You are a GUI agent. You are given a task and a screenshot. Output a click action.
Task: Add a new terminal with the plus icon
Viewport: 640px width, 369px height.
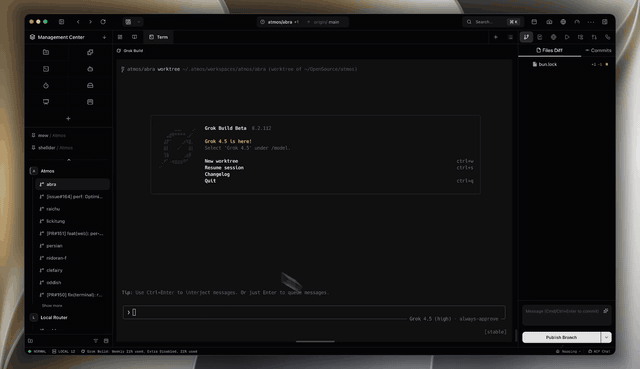(x=496, y=37)
